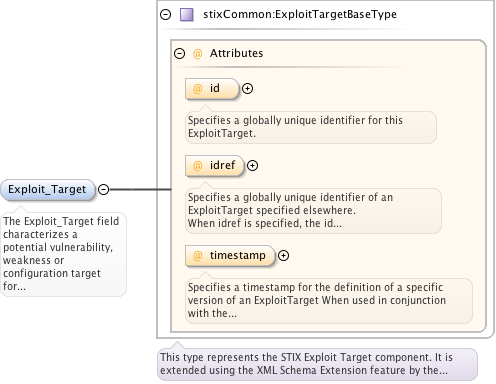Click the orange @ icon beside Attributes
This screenshot has height=384, width=496.
click(198, 53)
